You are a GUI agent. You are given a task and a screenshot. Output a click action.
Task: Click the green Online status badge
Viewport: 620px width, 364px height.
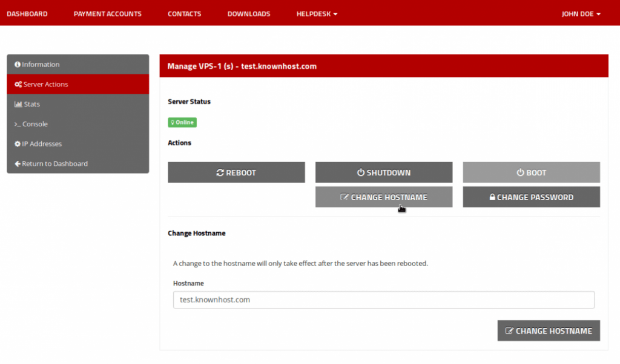tap(182, 122)
